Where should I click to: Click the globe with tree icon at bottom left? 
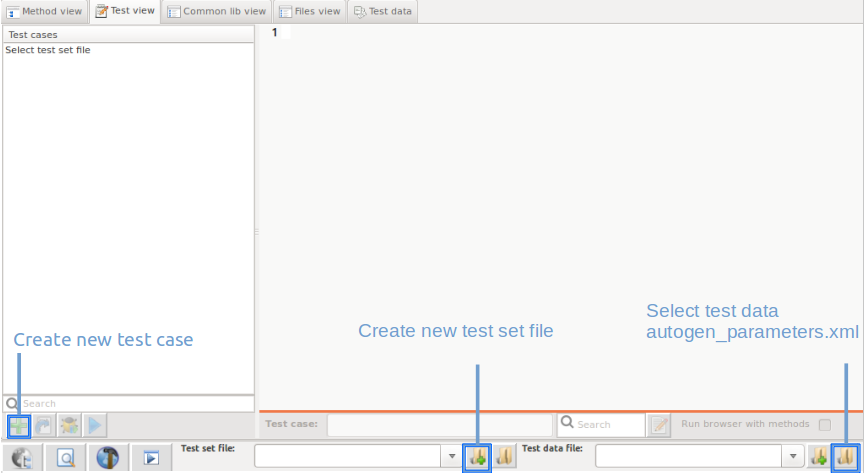pyautogui.click(x=23, y=457)
